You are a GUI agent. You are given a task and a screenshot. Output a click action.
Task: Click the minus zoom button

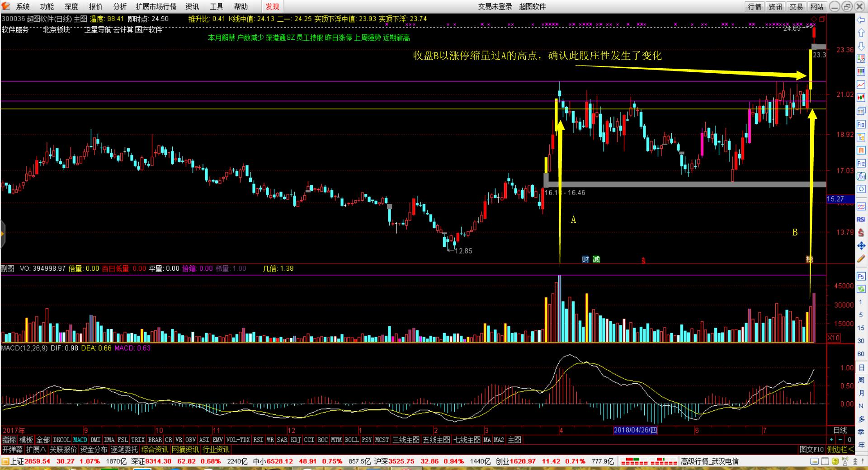(x=840, y=440)
